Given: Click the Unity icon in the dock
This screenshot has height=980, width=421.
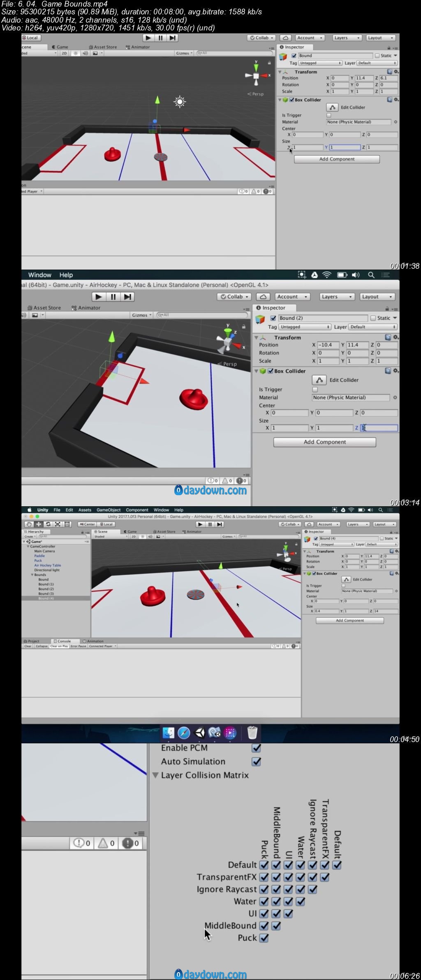Looking at the screenshot, I should (x=199, y=732).
